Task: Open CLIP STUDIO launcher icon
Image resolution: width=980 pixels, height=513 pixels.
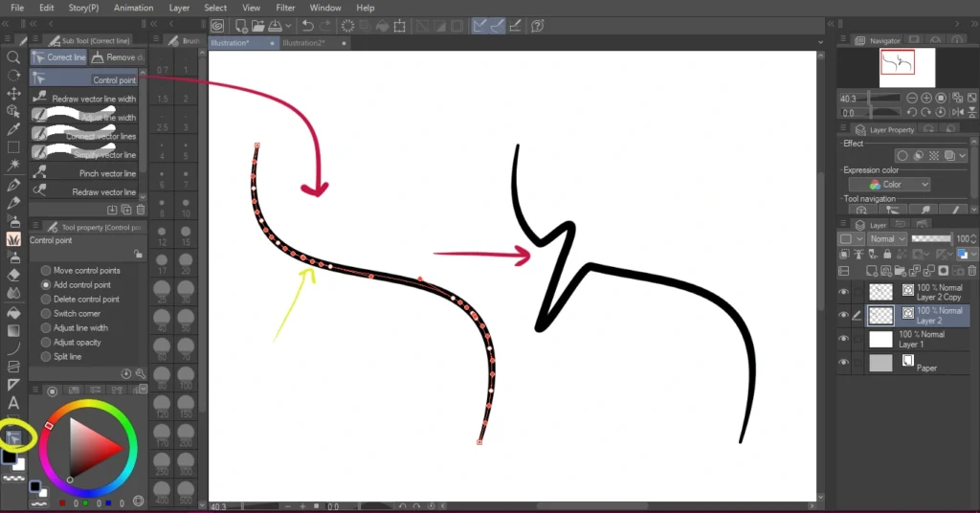Action: [x=217, y=26]
